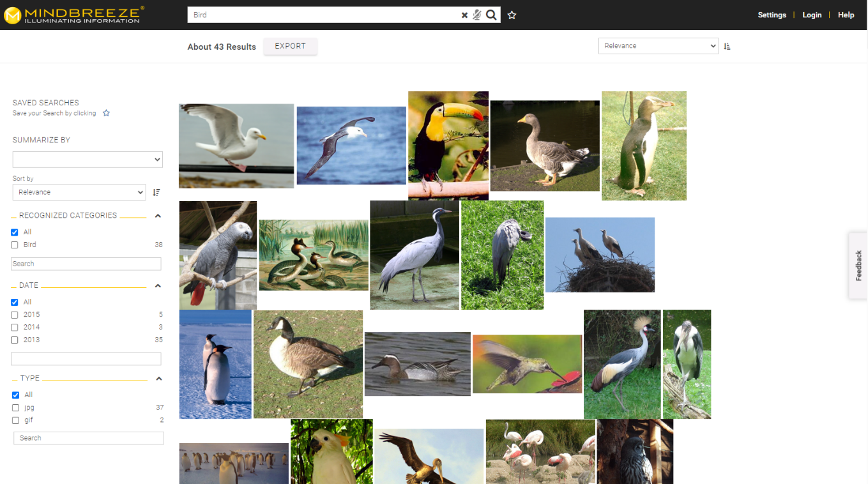Click the magnifying glass search icon
Image resolution: width=868 pixels, height=484 pixels.
point(491,15)
